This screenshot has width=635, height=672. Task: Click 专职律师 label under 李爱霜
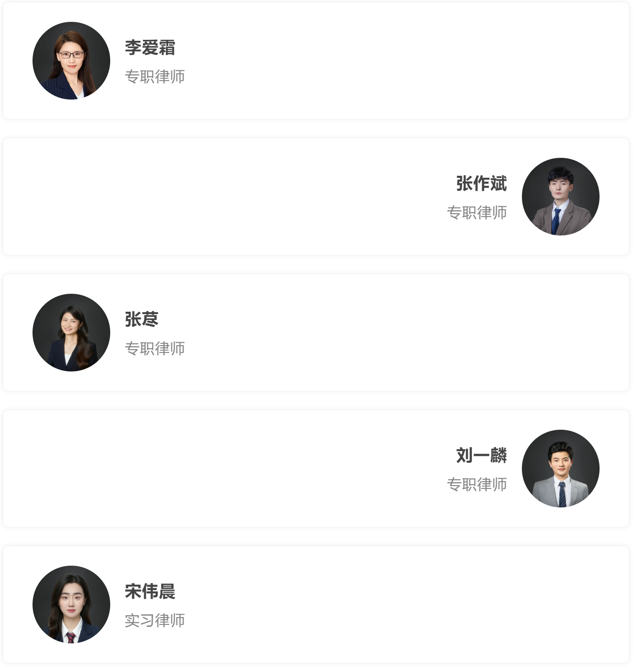(155, 77)
